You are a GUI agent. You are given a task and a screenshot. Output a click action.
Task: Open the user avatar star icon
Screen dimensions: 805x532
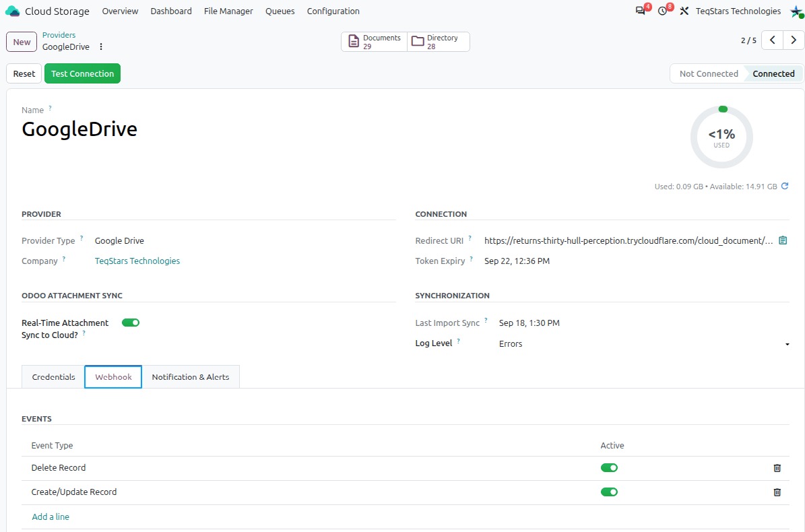pos(796,12)
